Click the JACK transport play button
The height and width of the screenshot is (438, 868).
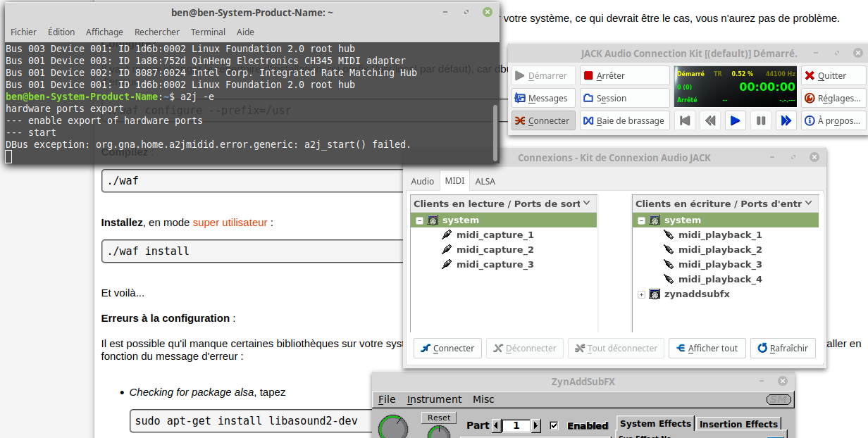point(735,120)
